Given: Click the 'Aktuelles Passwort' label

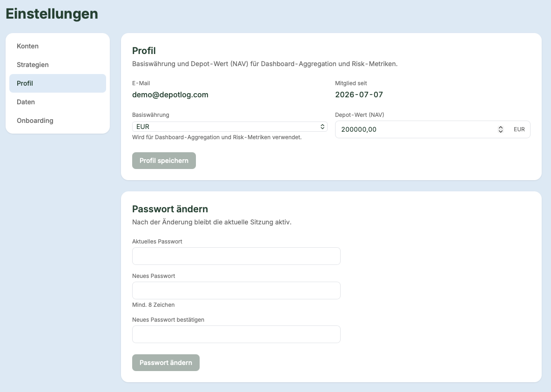Looking at the screenshot, I should 157,242.
